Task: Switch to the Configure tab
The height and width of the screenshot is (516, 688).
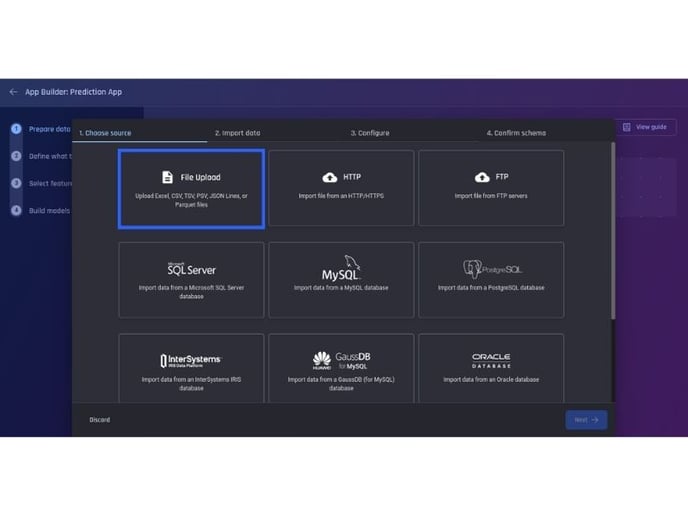Action: coord(370,133)
